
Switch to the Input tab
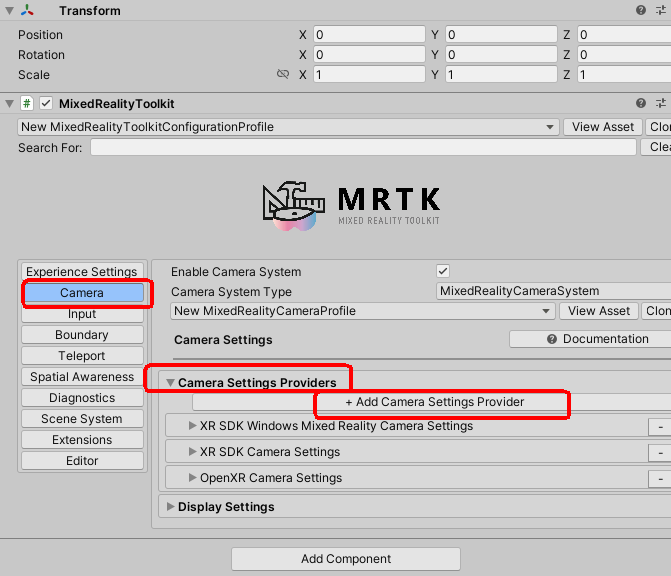82,314
